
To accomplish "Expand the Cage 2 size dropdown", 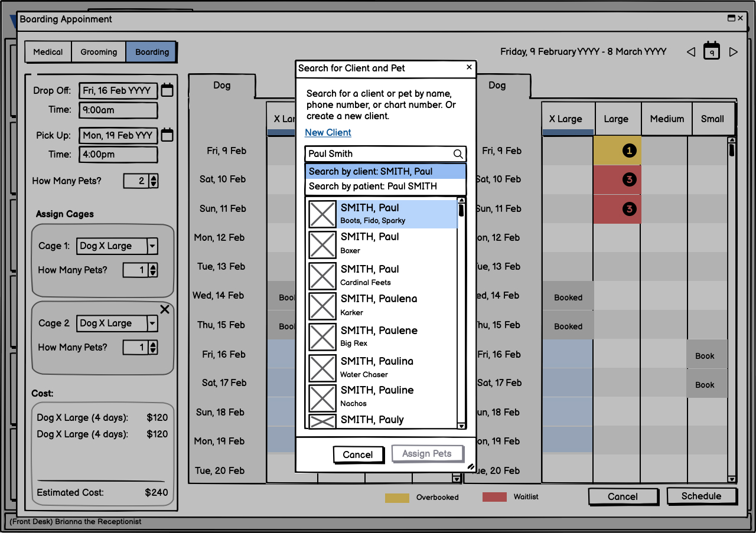I will 152,323.
